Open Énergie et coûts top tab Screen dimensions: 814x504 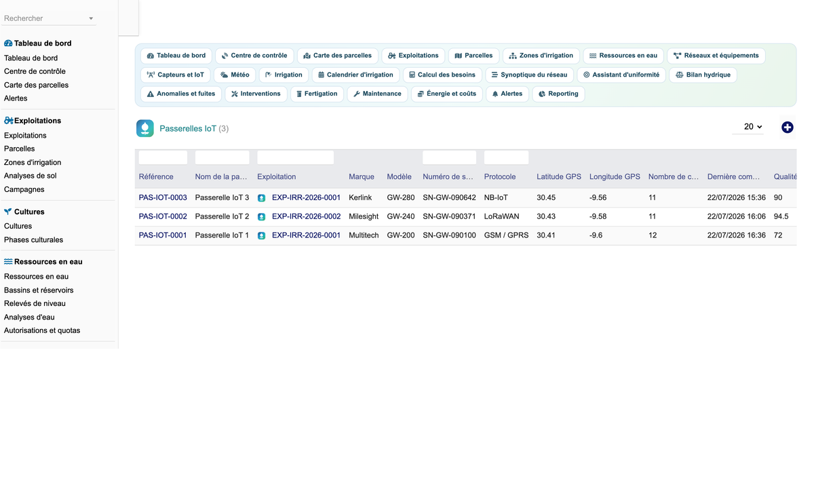(x=446, y=94)
